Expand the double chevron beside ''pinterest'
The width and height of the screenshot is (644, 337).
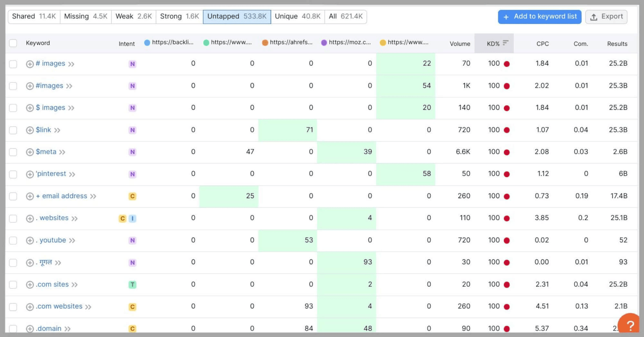pyautogui.click(x=72, y=175)
